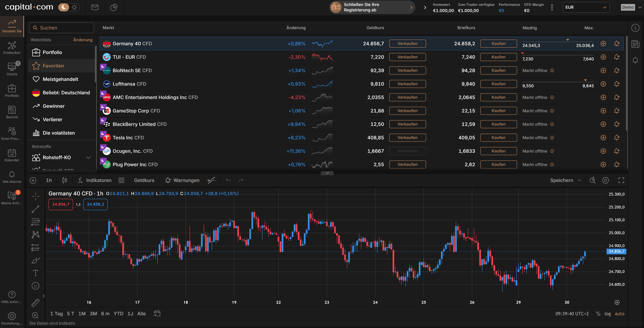Open Kalender in the left sidebar
This screenshot has height=328, width=644.
[12, 155]
